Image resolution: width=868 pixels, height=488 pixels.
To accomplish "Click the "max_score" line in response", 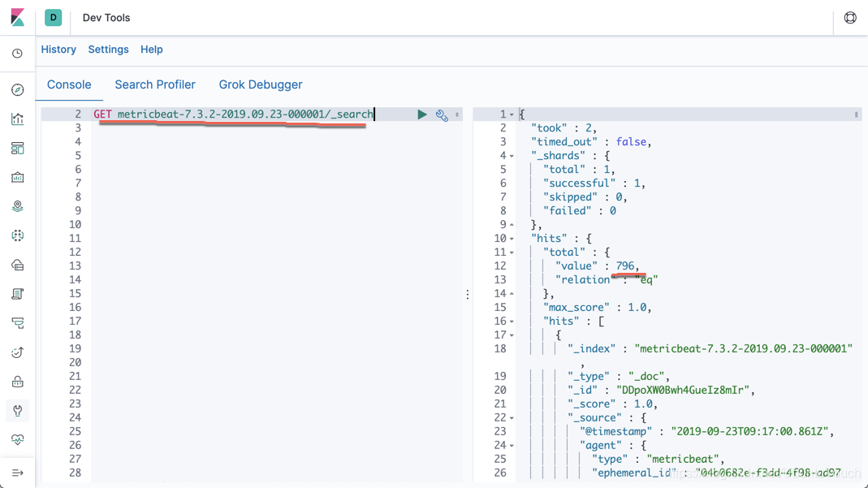I will [x=598, y=307].
